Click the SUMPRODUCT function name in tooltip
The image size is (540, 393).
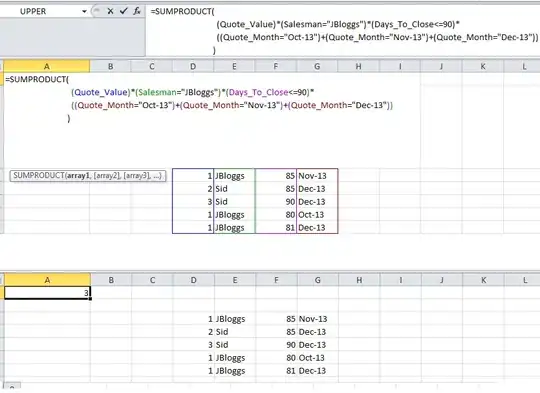pyautogui.click(x=38, y=176)
